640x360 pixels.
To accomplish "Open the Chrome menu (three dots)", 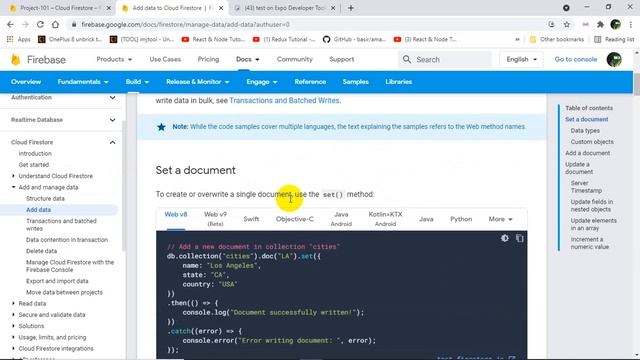I will 631,24.
